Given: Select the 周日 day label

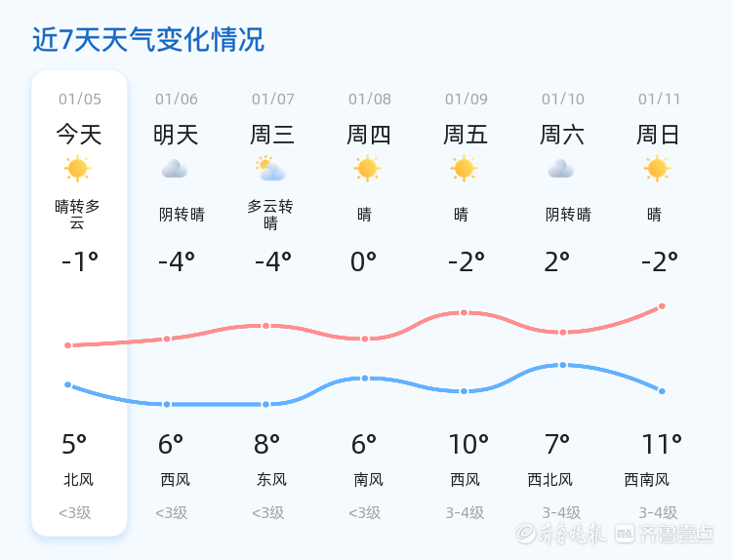Looking at the screenshot, I should [659, 135].
